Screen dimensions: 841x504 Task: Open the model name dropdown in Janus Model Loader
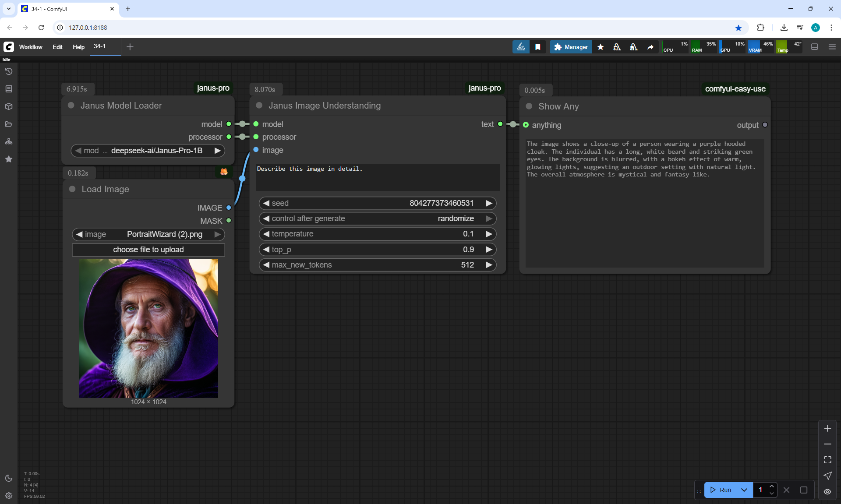pos(148,151)
